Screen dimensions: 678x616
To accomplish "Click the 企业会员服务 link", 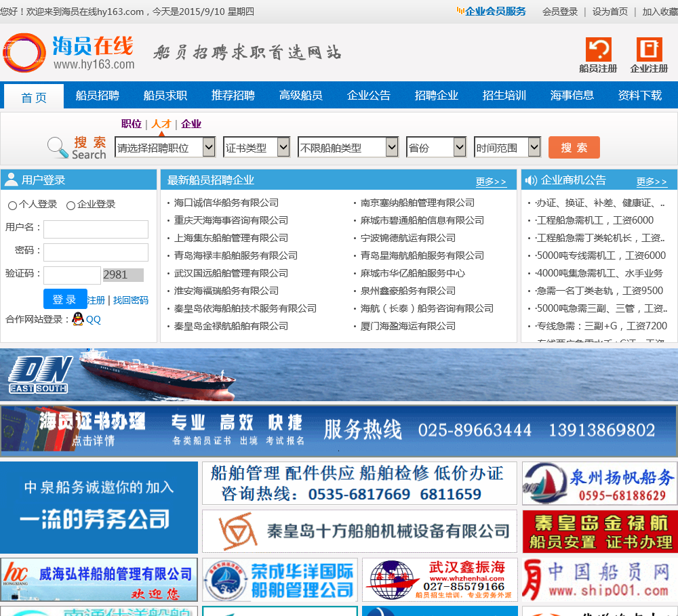I will click(x=495, y=12).
